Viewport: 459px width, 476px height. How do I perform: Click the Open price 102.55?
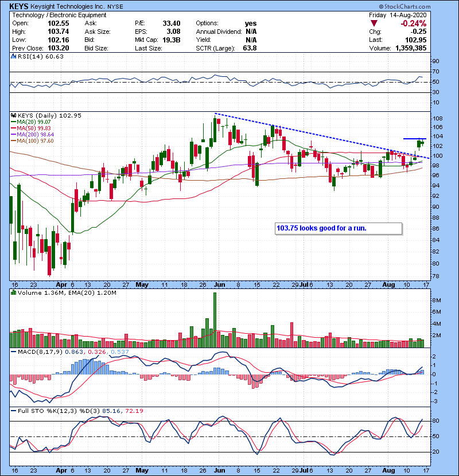tap(59, 24)
